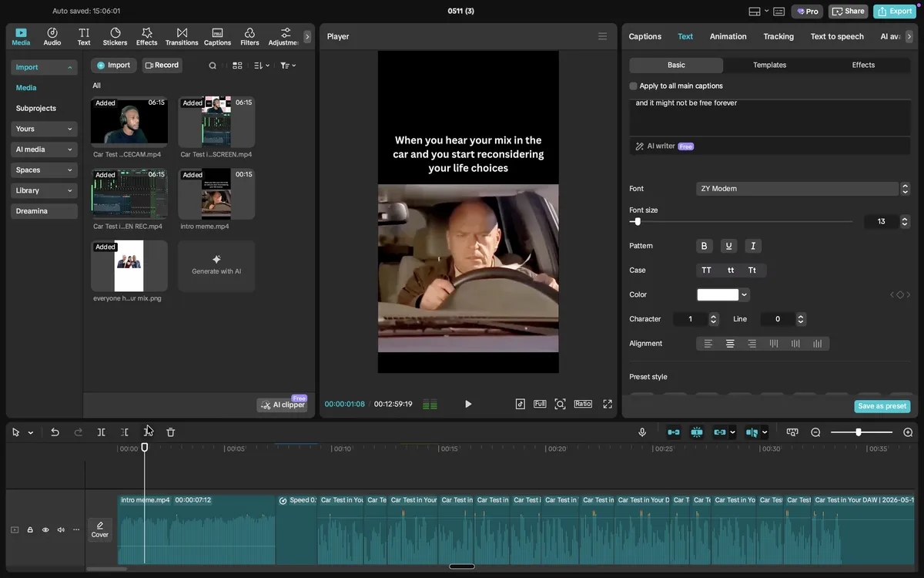
Task: Mute the main track audio
Action: pyautogui.click(x=61, y=529)
